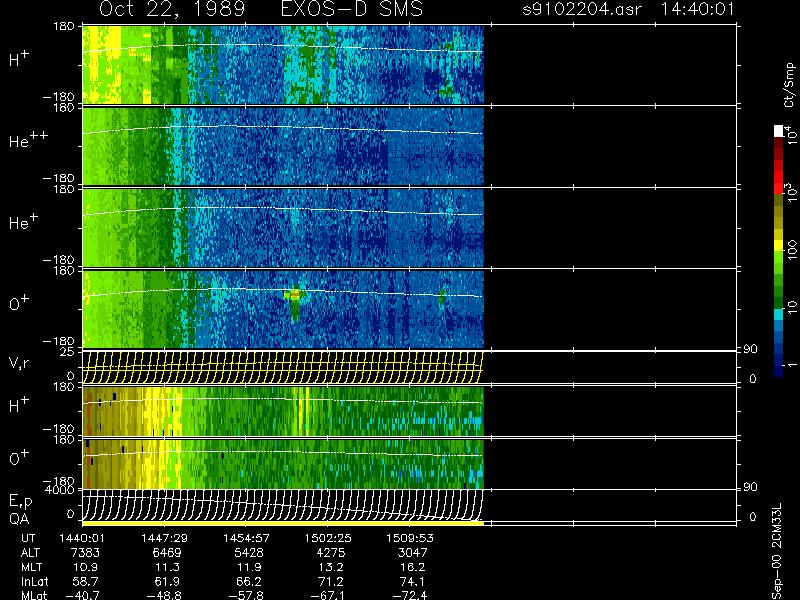Select the MLT value '10.9'
The width and height of the screenshot is (800, 600).
[88, 567]
